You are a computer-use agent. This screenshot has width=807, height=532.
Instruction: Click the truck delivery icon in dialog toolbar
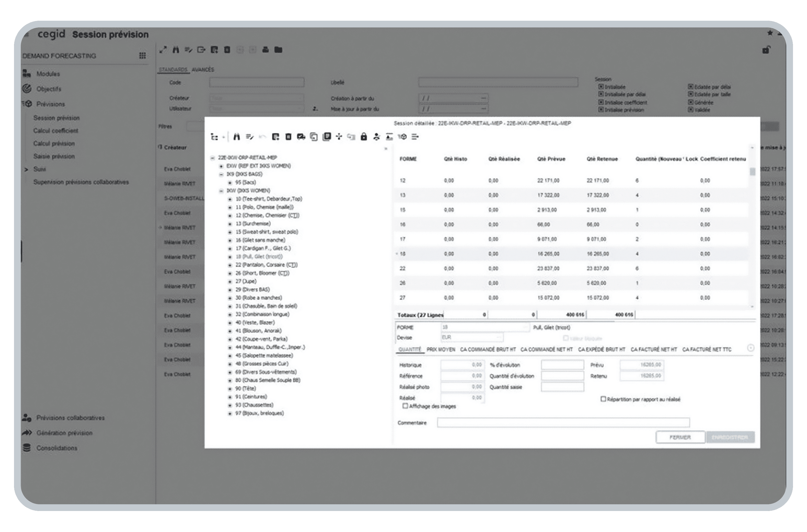tap(301, 137)
